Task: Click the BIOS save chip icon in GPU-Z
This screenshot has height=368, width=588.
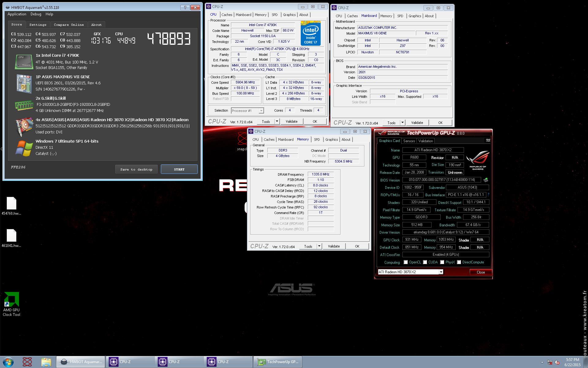Action: click(485, 180)
